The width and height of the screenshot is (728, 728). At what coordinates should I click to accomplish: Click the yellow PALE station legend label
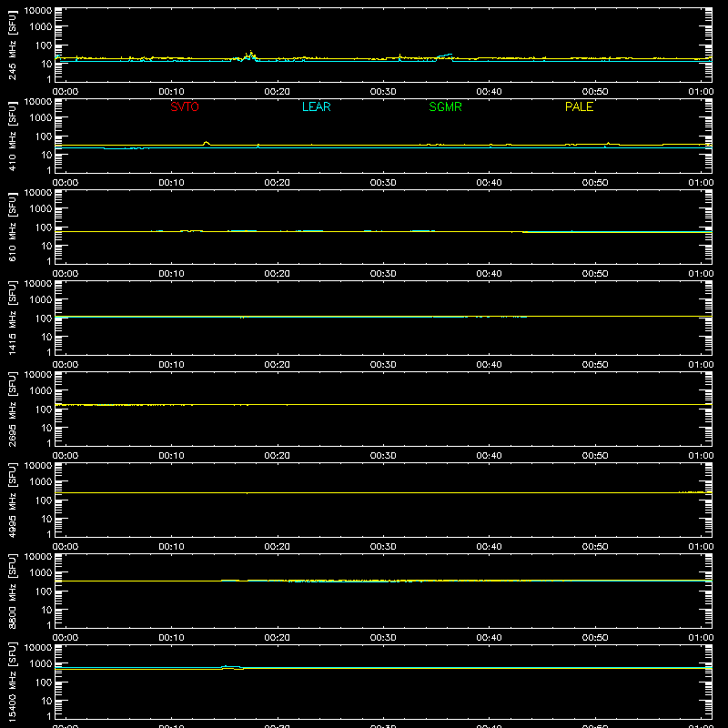click(579, 106)
